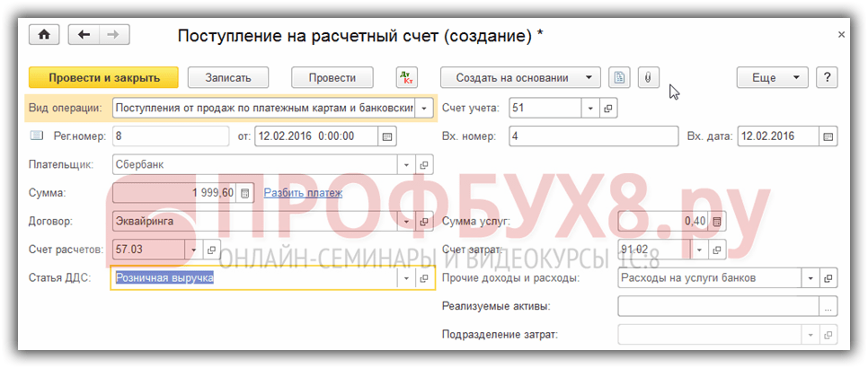Expand the Счет затрат dropdown

point(699,250)
